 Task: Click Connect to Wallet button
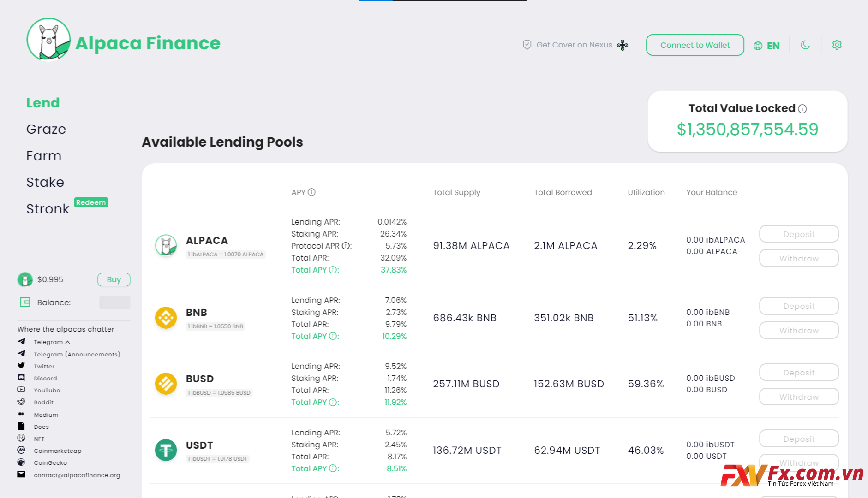(x=695, y=45)
